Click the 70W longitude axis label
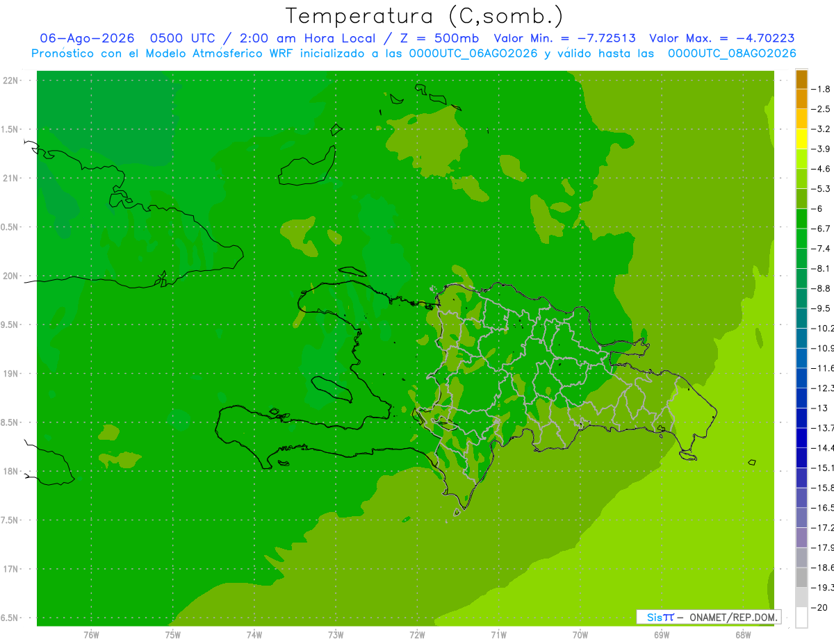The image size is (834, 644). pos(580,634)
